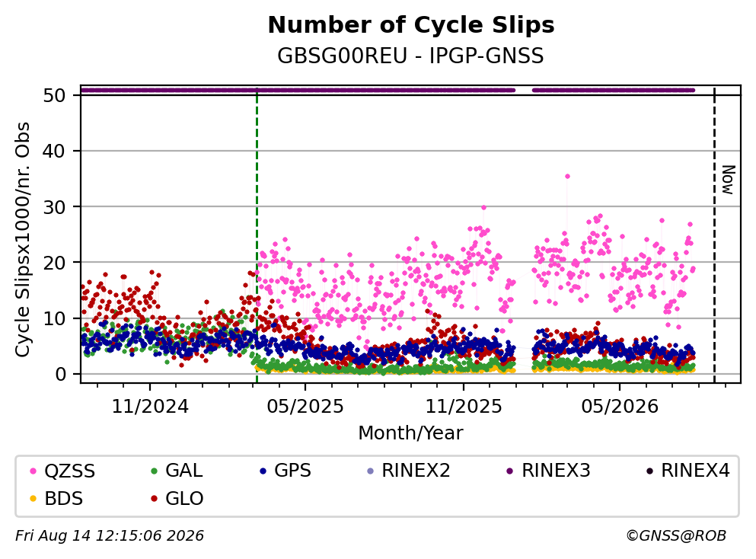
Task: Click the highest QZSS point near 35
Action: [567, 177]
